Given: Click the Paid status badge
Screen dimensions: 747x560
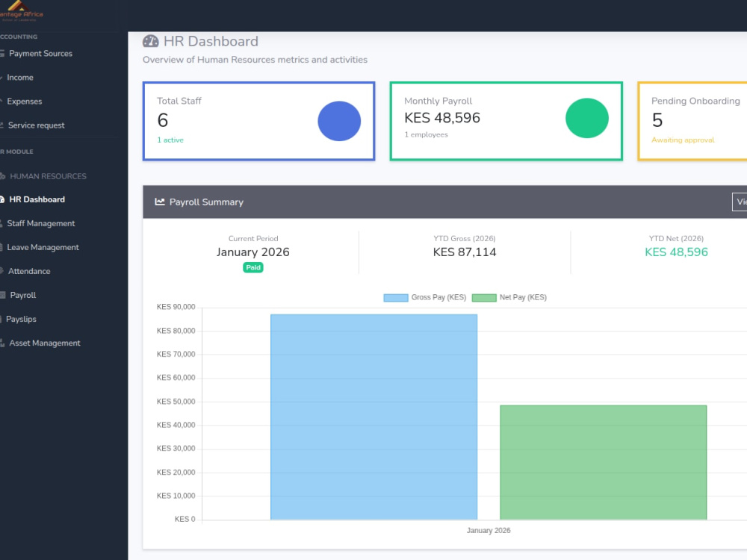Looking at the screenshot, I should pyautogui.click(x=253, y=267).
